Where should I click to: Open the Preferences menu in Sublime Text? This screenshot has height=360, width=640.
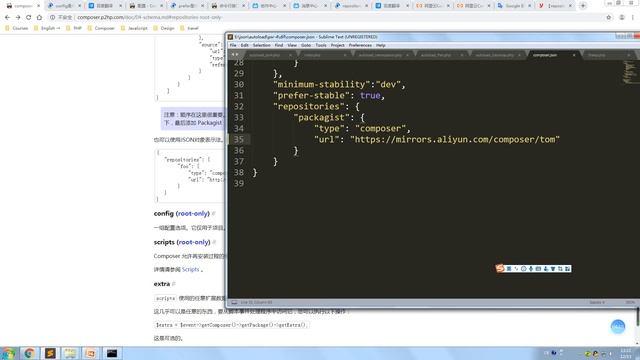360,45
